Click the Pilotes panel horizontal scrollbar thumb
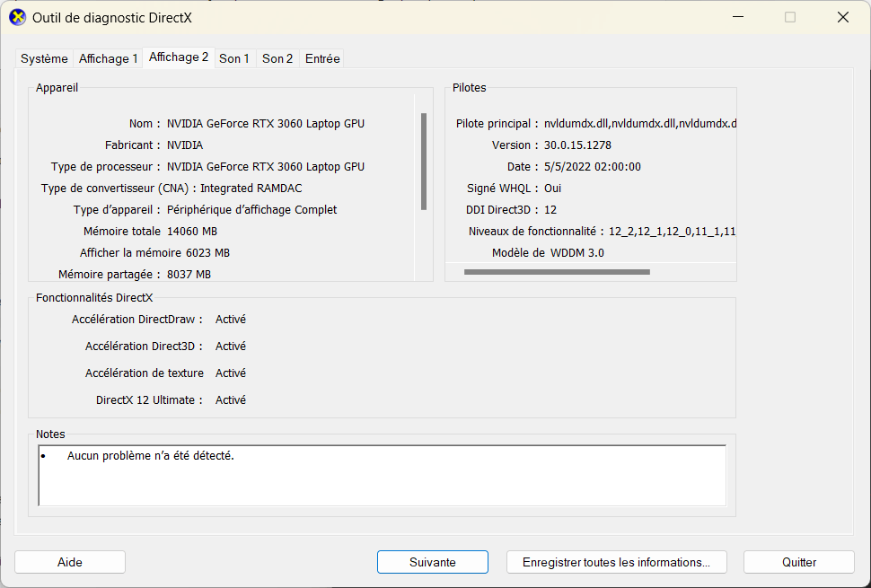The image size is (871, 588). 557,272
